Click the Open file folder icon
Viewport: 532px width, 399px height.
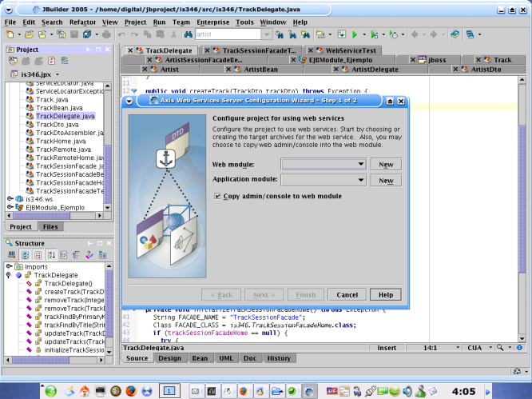tap(30, 35)
